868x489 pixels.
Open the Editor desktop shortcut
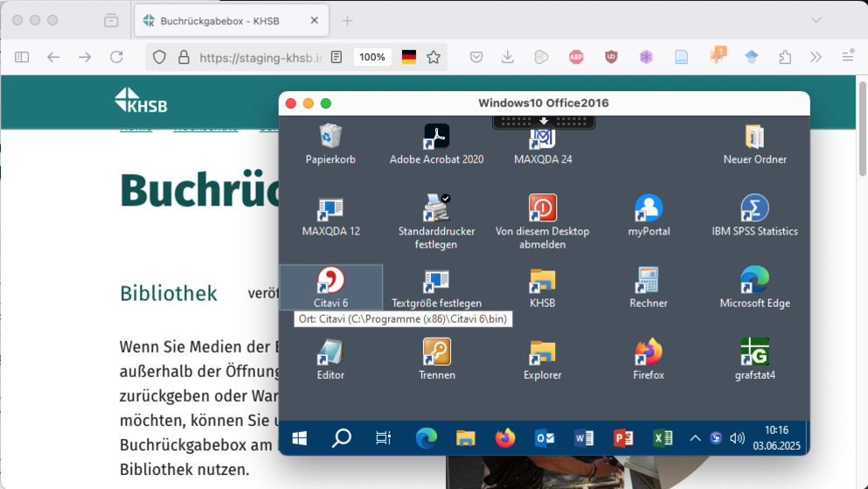pos(330,360)
